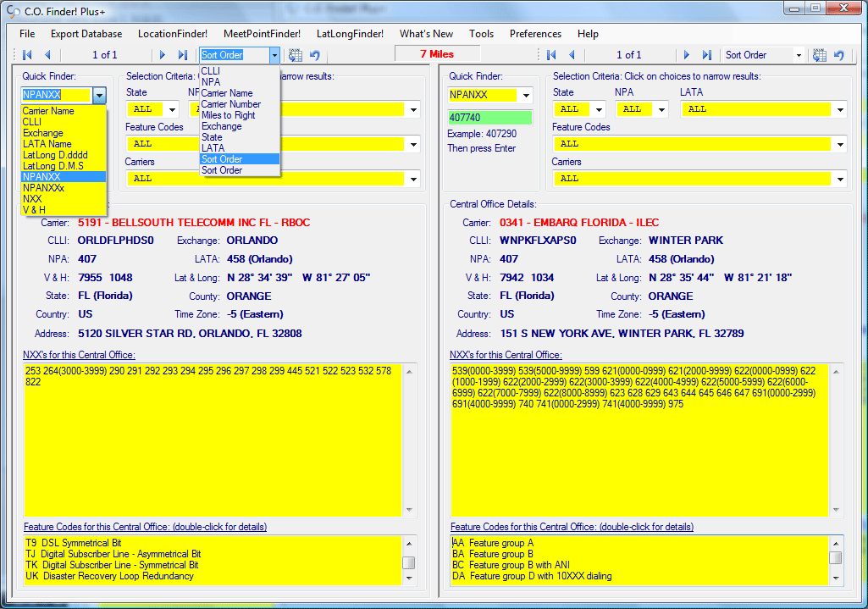Click right feature codes list scrollbar
The image size is (868, 609).
coord(836,560)
